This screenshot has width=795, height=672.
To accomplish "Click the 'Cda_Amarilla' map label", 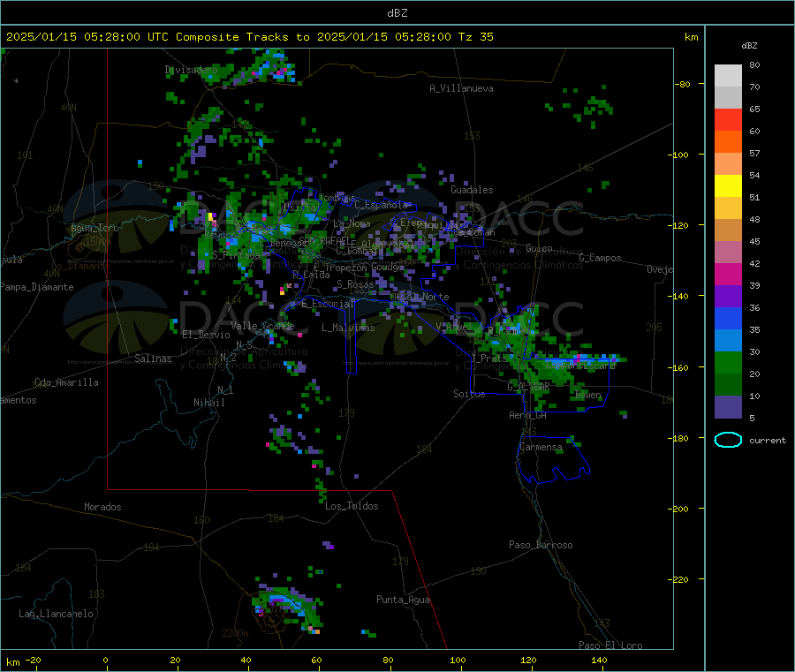I will [x=66, y=382].
